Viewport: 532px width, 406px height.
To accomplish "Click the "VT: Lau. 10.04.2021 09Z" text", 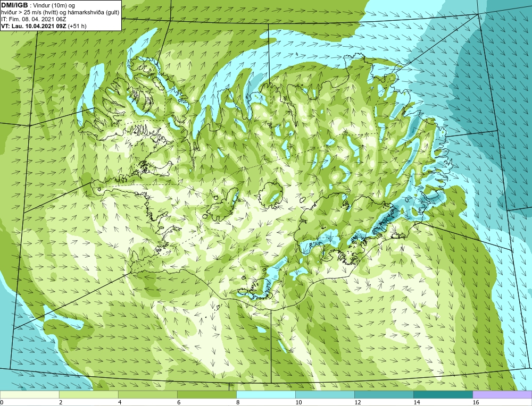I will click(34, 26).
